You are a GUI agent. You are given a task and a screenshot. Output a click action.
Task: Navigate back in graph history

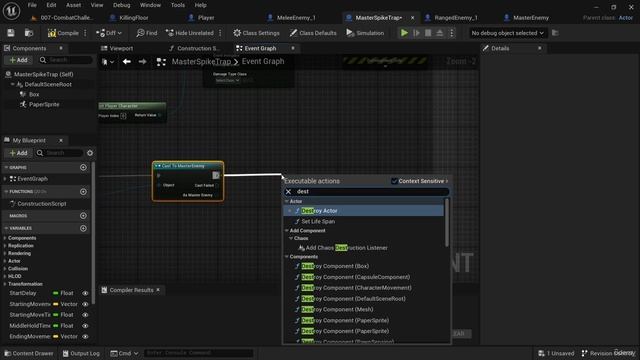tap(127, 62)
